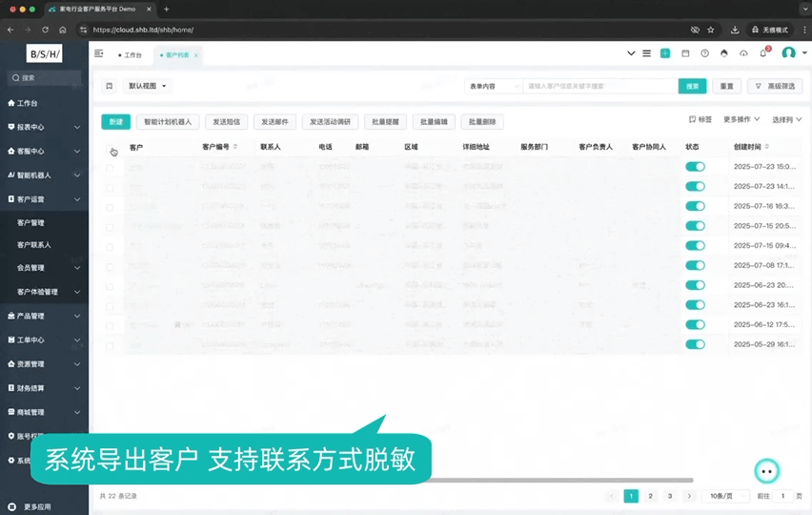This screenshot has height=515, width=812.
Task: Close the 客户列表 tab with its x
Action: click(195, 55)
